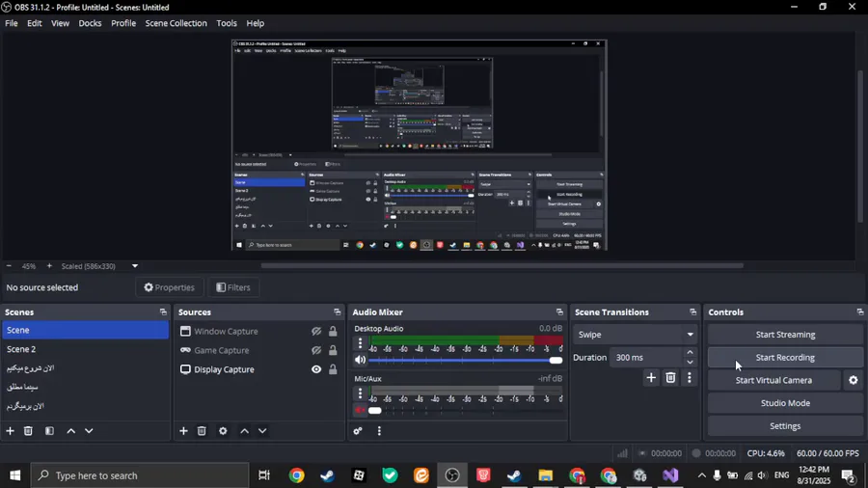This screenshot has width=868, height=488.
Task: Click Start Virtual Camera
Action: (x=773, y=380)
